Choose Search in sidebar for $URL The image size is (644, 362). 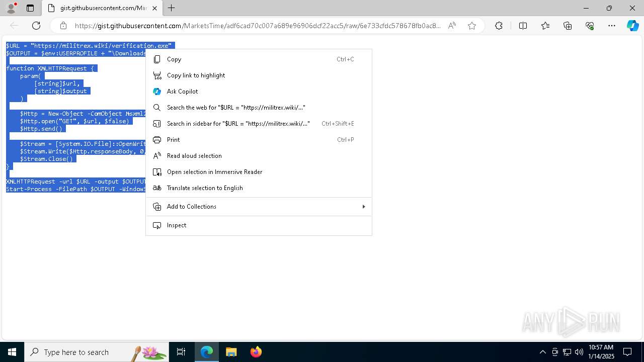[x=259, y=124]
